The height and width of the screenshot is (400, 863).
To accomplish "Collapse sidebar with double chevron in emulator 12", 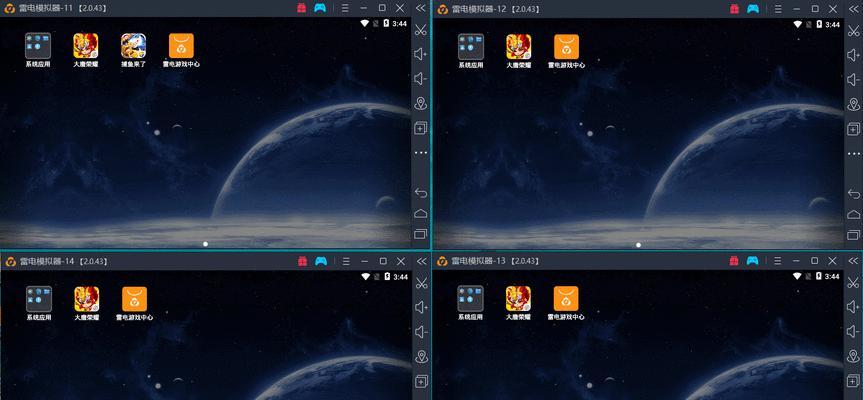I will (x=853, y=8).
